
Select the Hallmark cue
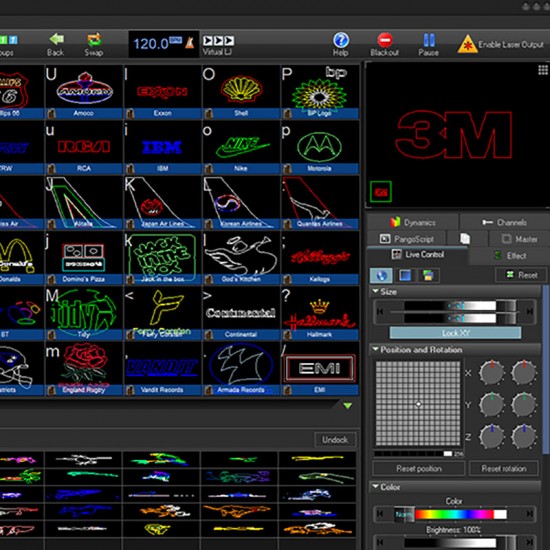pyautogui.click(x=320, y=313)
